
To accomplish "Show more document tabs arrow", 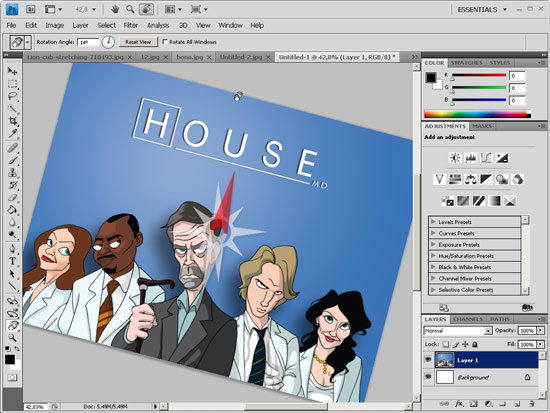I will tap(415, 57).
